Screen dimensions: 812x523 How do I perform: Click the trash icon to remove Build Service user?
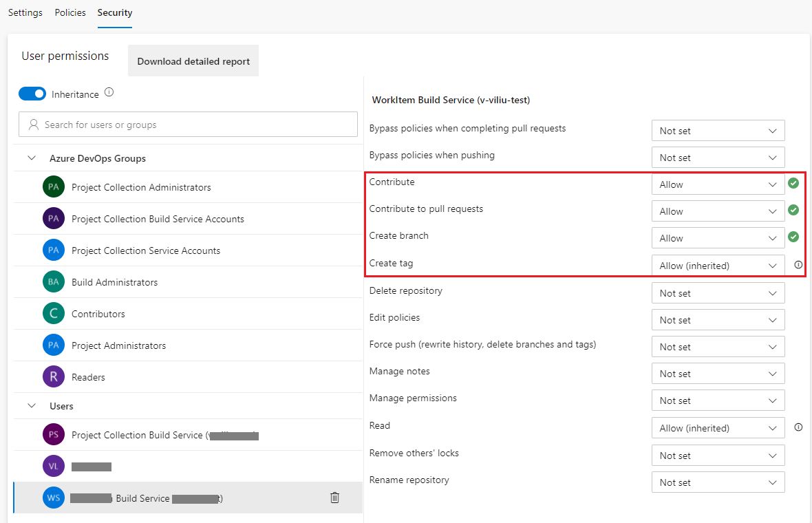point(334,497)
